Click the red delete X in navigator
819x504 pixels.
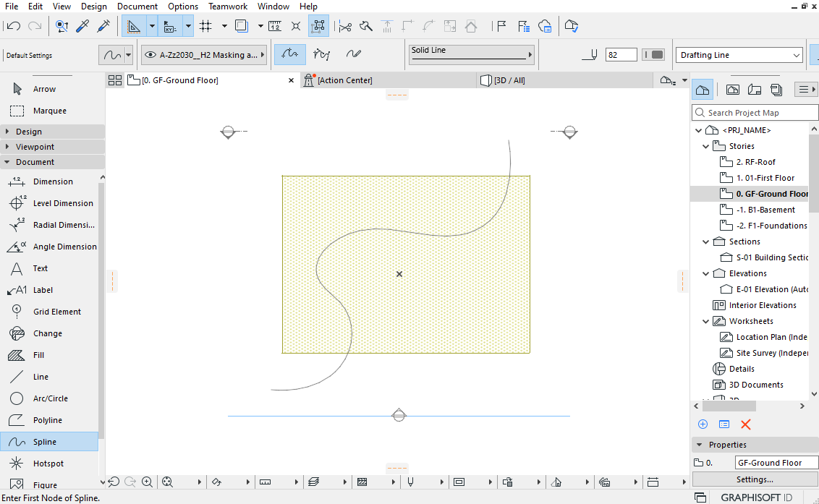pos(746,424)
